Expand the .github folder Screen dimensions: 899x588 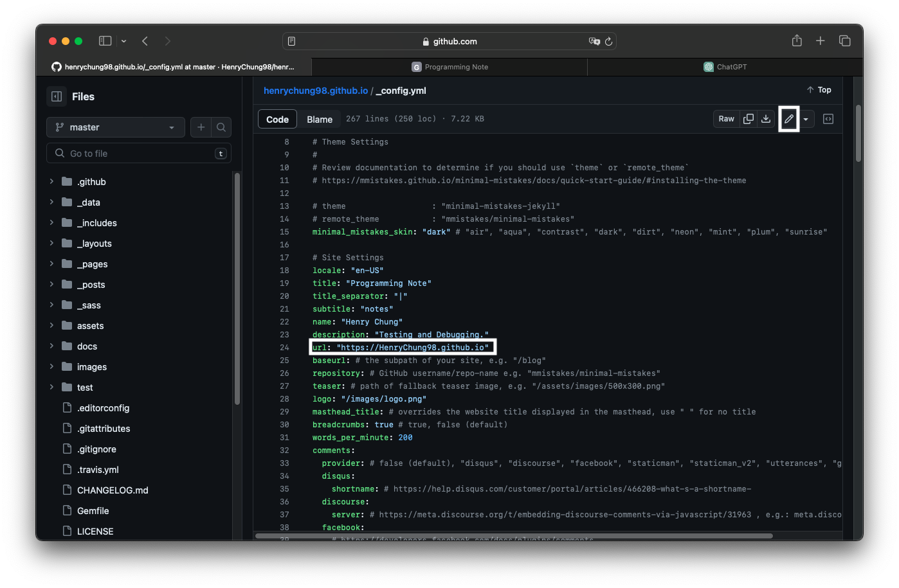coord(51,182)
